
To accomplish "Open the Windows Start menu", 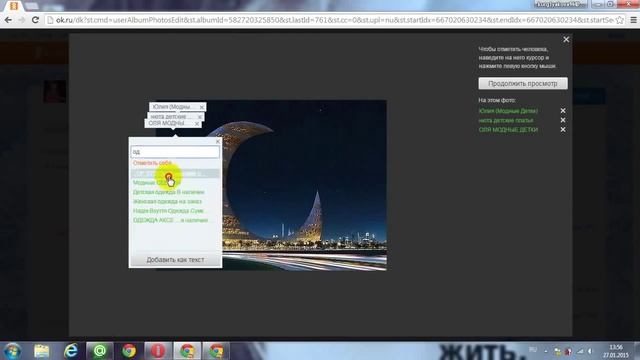I will click(12, 351).
